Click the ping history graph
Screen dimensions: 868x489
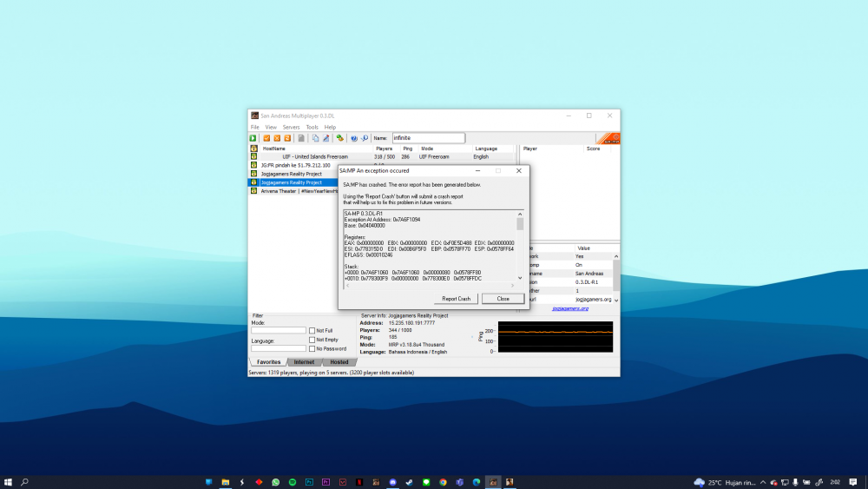point(556,337)
